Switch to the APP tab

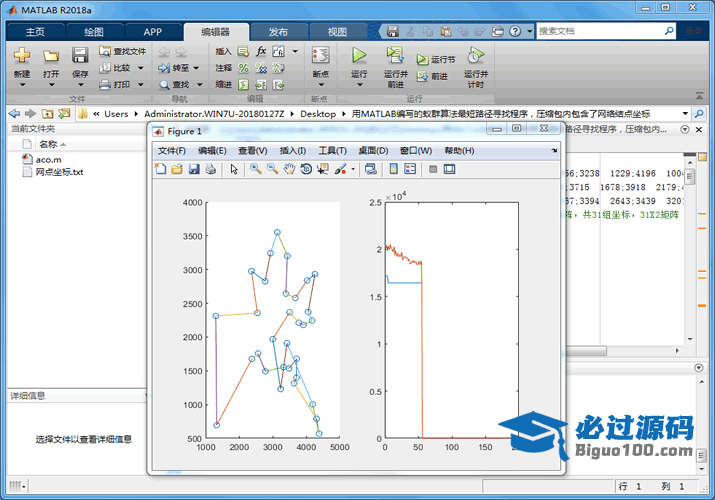tap(153, 31)
